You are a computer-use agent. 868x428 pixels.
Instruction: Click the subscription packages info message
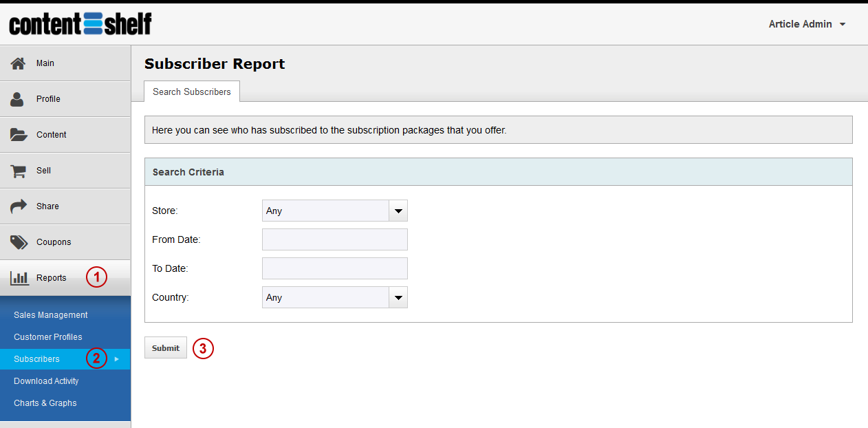[x=499, y=130]
